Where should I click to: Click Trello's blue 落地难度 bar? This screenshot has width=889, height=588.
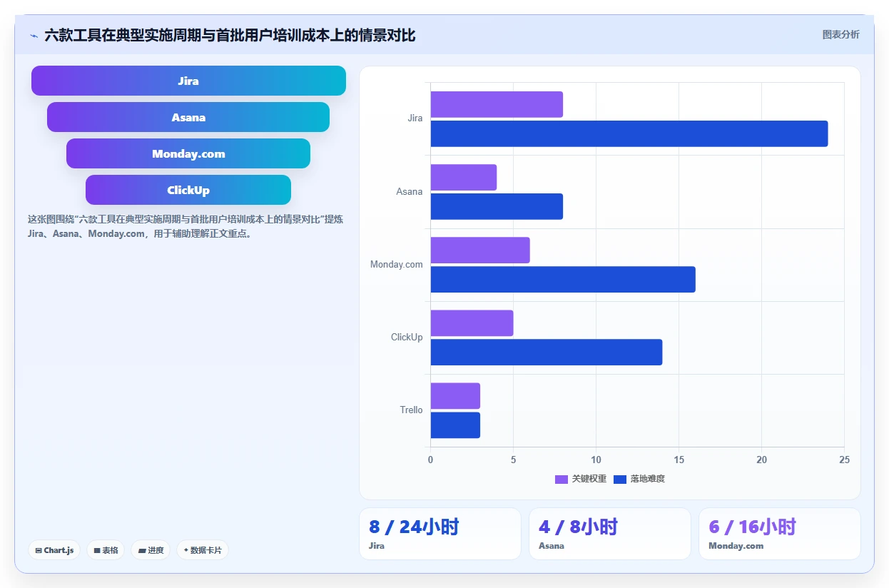point(455,425)
